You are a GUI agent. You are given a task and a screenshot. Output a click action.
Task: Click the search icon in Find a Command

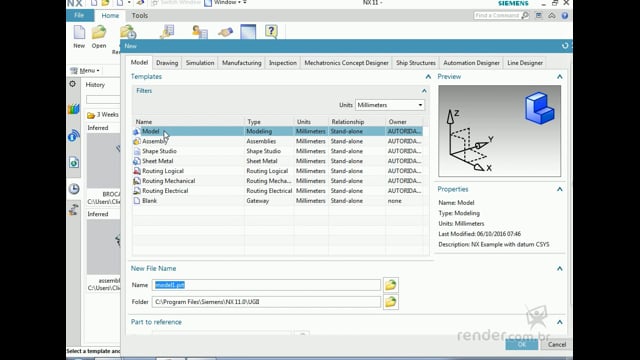(525, 16)
